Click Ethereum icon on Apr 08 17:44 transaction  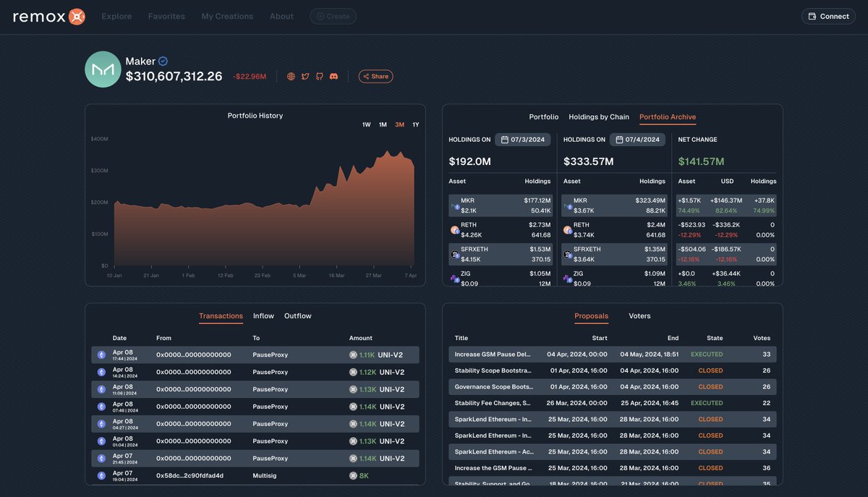[x=101, y=354]
